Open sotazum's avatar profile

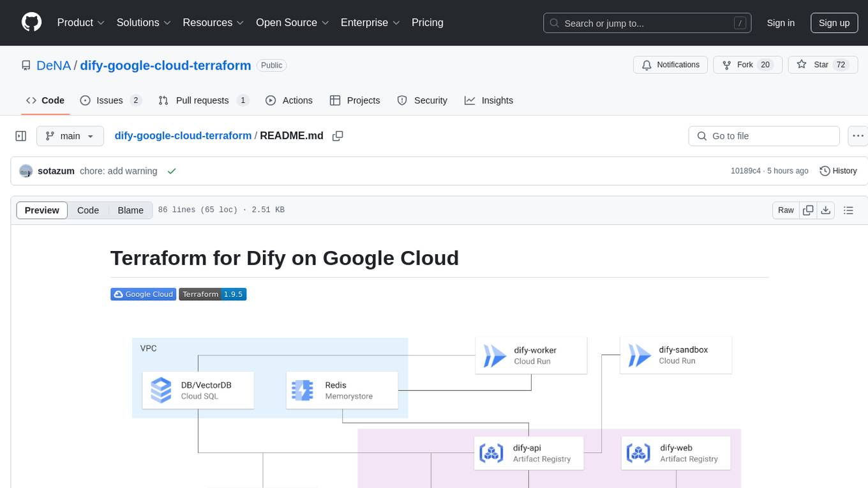(x=26, y=171)
